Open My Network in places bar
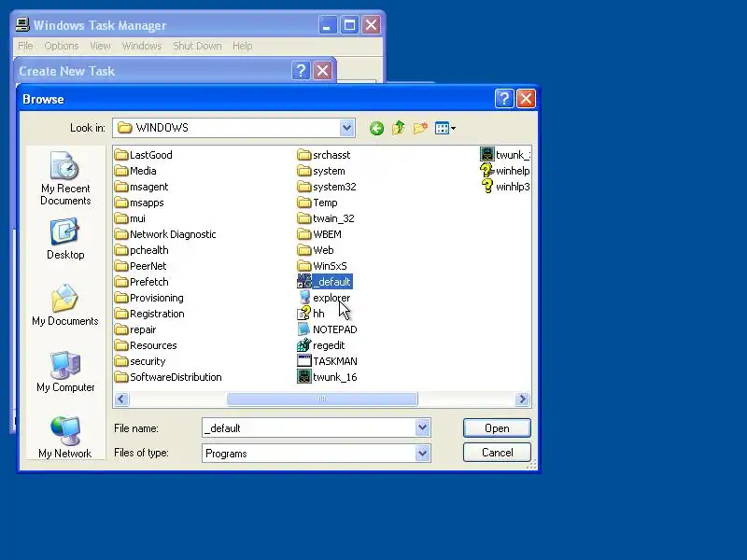 pos(65,438)
